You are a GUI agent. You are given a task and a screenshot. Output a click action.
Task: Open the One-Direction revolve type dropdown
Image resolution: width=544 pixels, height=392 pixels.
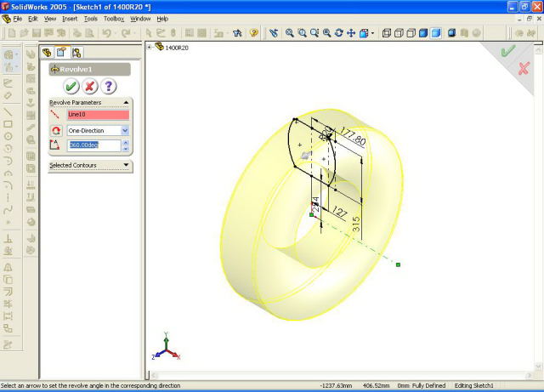click(x=125, y=130)
